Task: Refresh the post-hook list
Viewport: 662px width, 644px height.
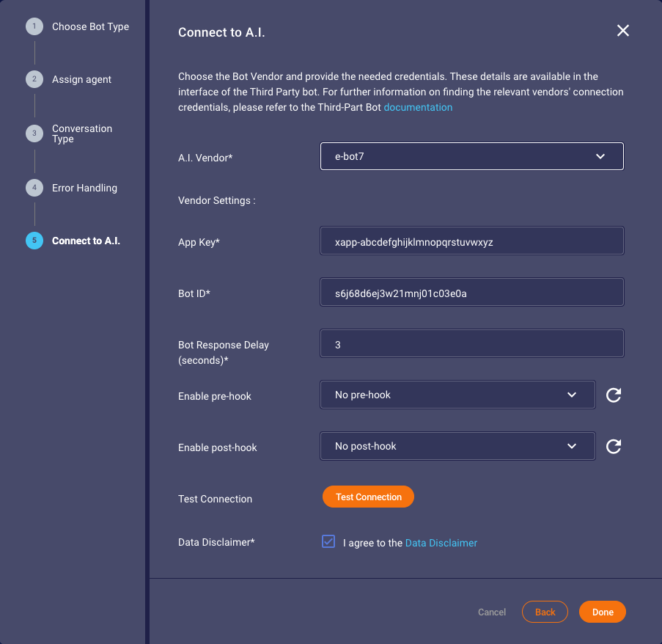Action: tap(613, 447)
